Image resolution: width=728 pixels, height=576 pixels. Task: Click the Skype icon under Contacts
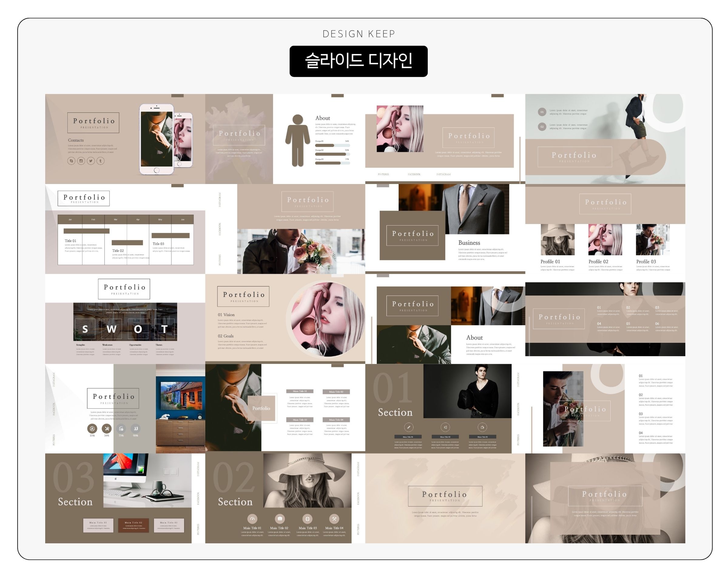coord(71,161)
